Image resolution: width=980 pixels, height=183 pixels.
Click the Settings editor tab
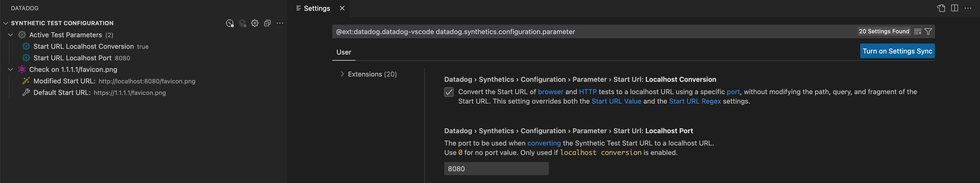pyautogui.click(x=317, y=8)
